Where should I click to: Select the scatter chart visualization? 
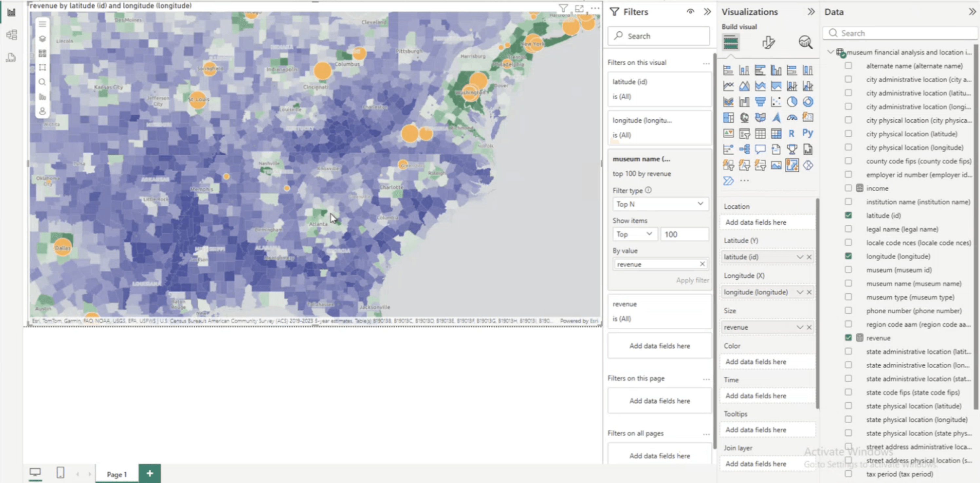click(776, 102)
